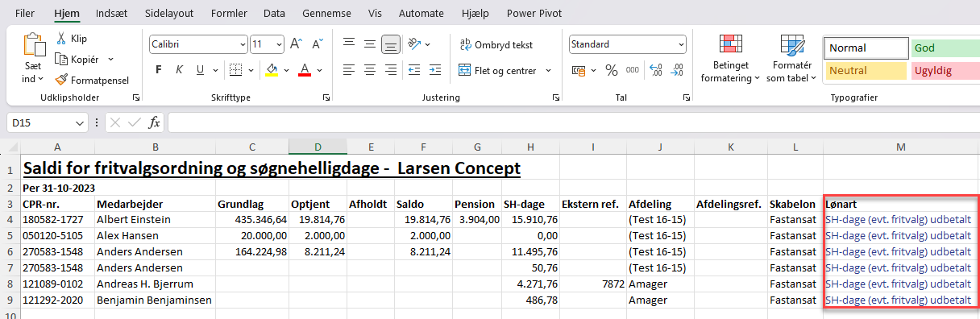Click the insert function fx icon

(x=154, y=122)
